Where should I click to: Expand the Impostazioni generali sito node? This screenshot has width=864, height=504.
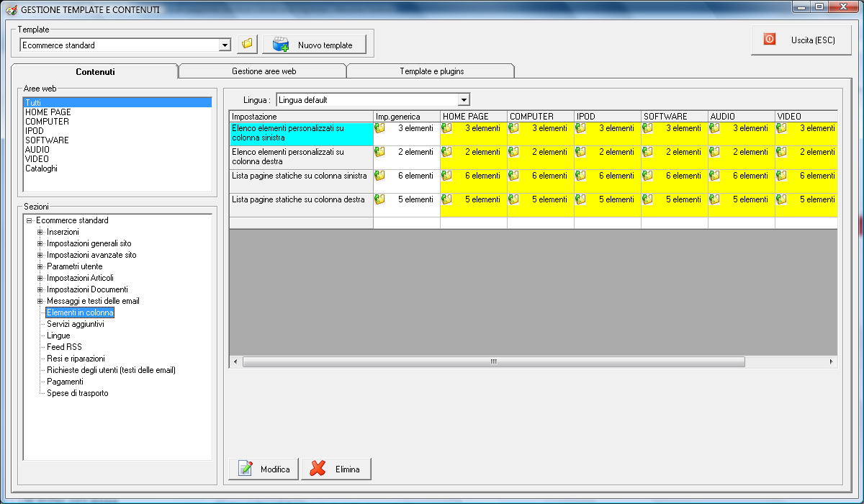click(x=40, y=243)
